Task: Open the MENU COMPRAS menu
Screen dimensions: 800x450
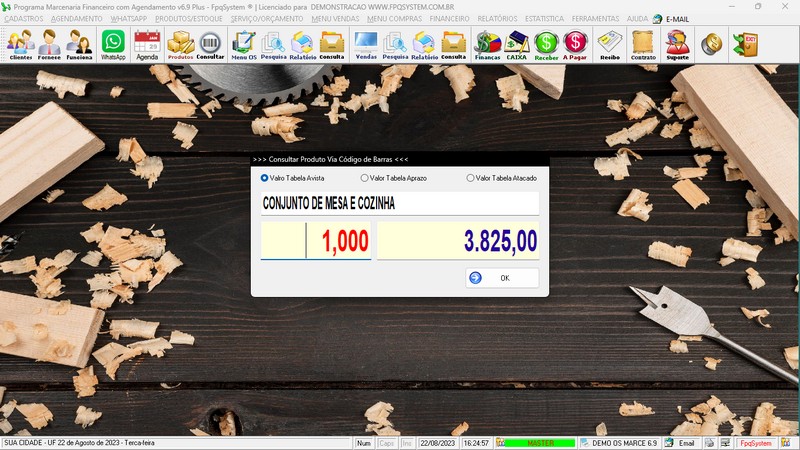Action: pyautogui.click(x=394, y=19)
